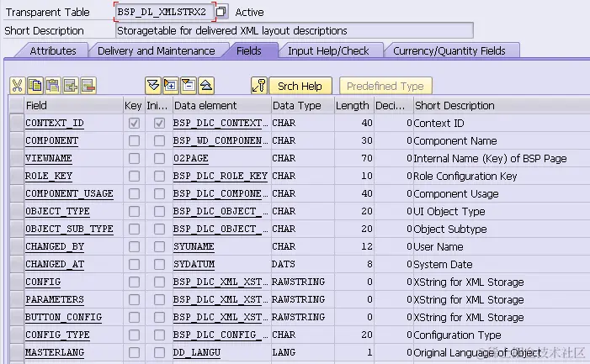Tick Key checkbox for CHANGED_BY
This screenshot has width=590, height=364.
[x=134, y=247]
